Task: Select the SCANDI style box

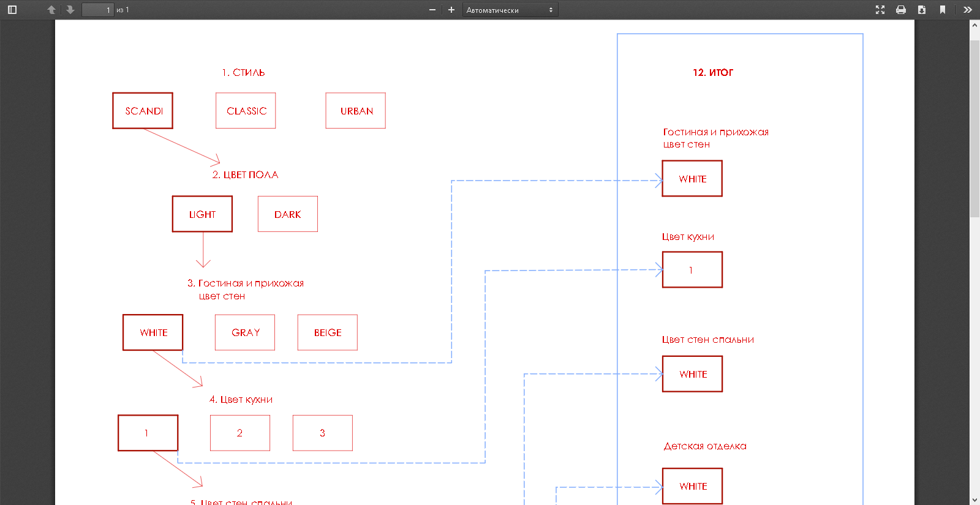Action: point(143,111)
